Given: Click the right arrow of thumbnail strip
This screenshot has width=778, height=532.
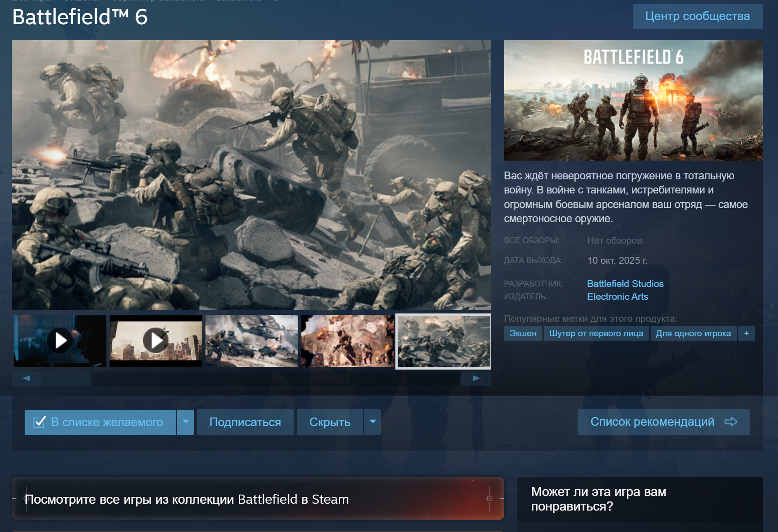Looking at the screenshot, I should (476, 378).
